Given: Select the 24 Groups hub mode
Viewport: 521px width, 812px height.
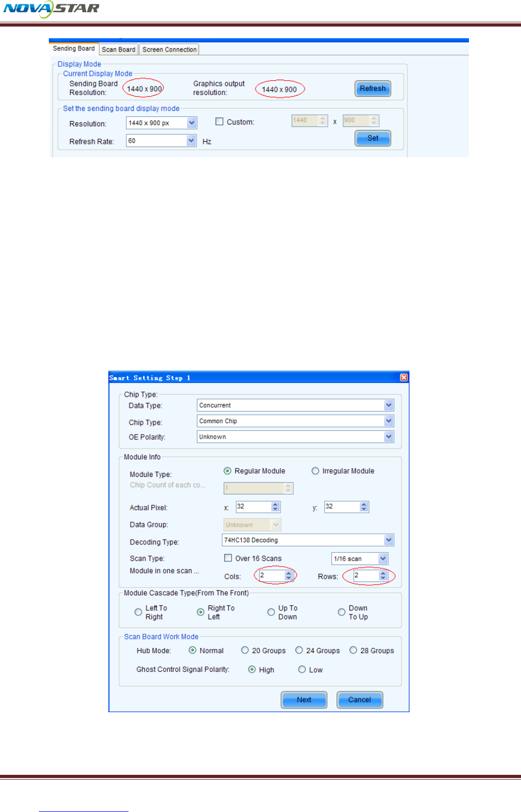Looking at the screenshot, I should [x=299, y=651].
